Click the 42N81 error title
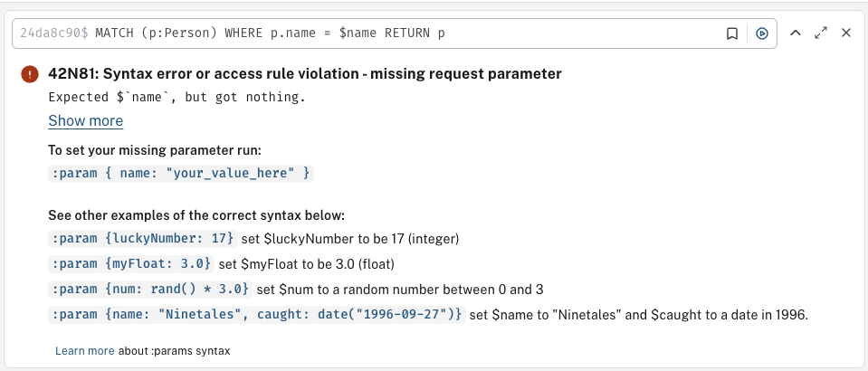868x371 pixels. pos(304,74)
